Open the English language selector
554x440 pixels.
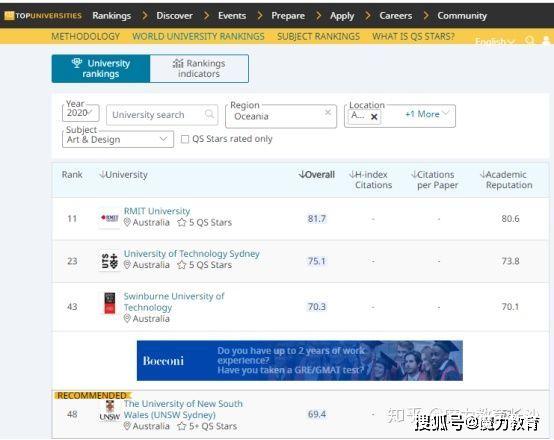pos(495,42)
